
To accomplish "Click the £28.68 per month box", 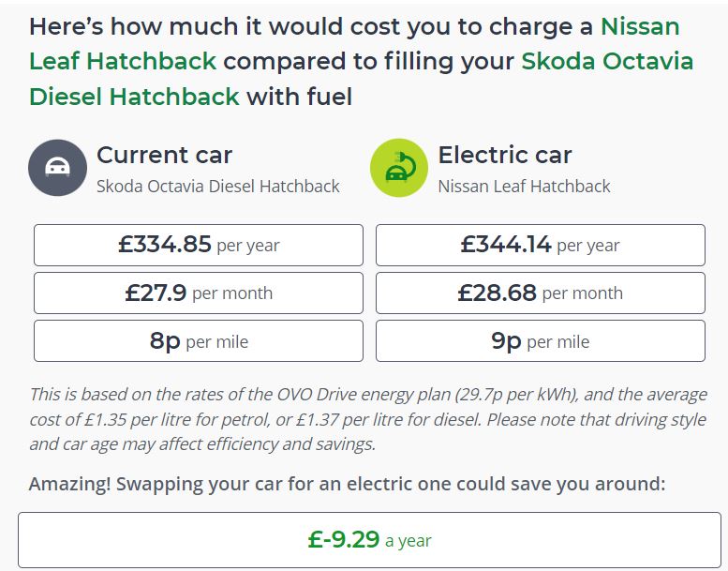I will (x=540, y=293).
